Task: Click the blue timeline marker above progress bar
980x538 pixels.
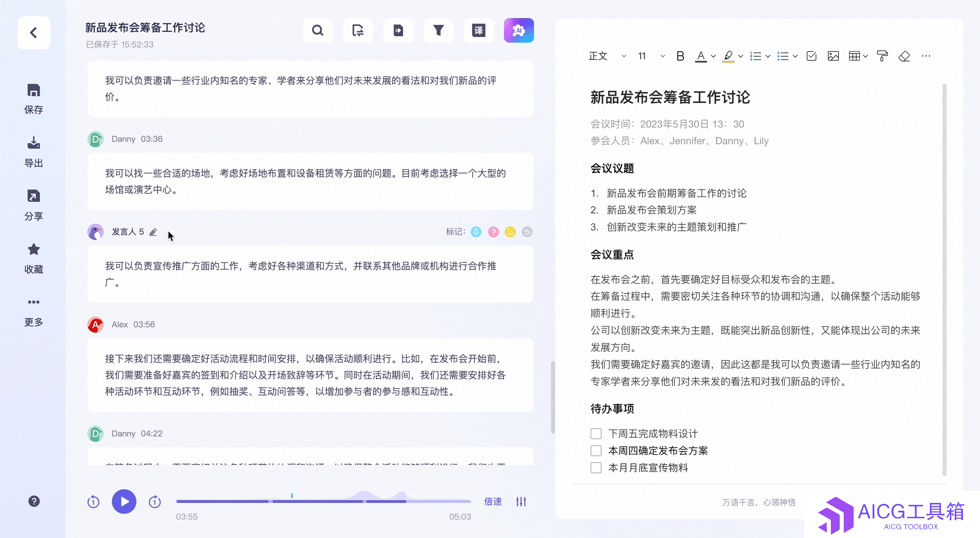Action: pos(292,495)
